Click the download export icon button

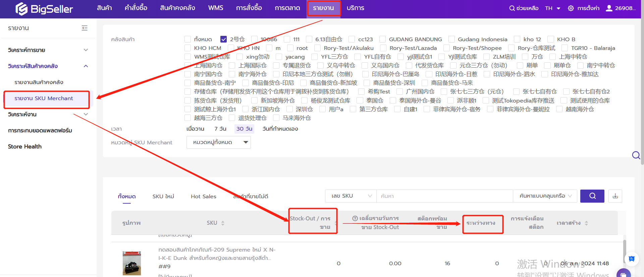[x=615, y=196]
